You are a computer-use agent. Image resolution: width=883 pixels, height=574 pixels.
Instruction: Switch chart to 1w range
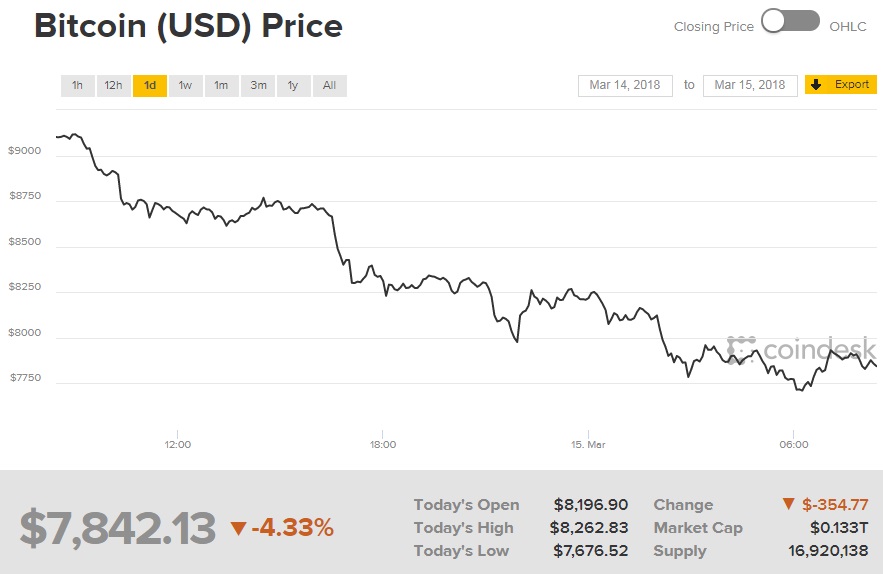[x=185, y=86]
